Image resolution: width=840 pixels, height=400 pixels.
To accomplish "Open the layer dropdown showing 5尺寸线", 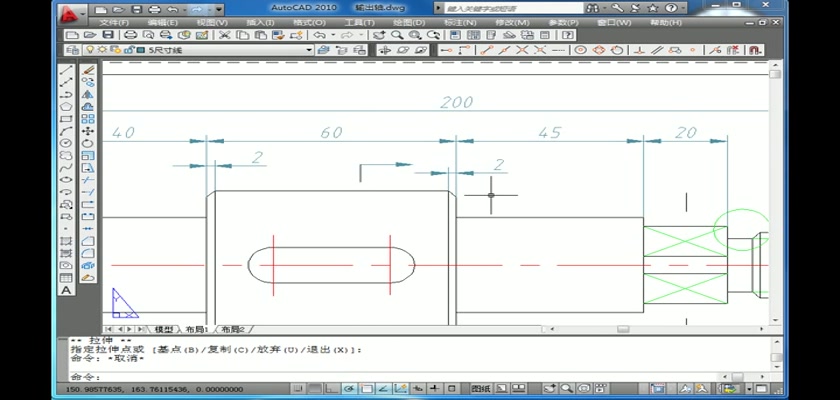I will coord(197,50).
